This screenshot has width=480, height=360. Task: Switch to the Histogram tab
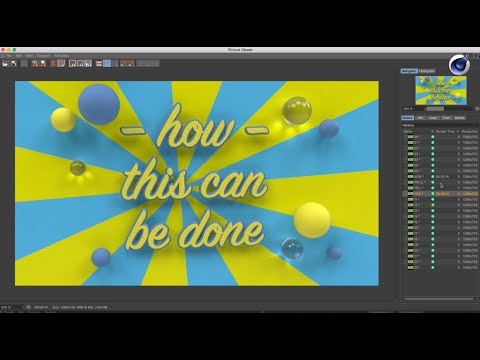coord(427,71)
